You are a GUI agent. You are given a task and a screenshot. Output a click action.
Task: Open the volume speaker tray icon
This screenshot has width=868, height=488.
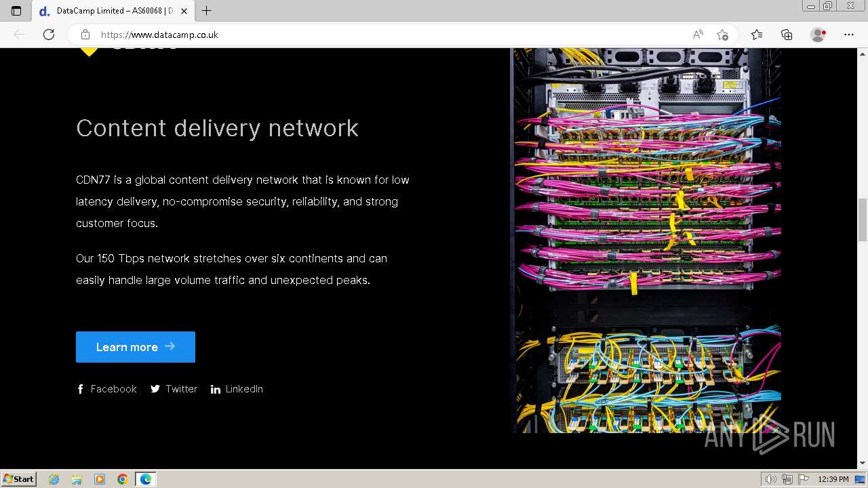tap(770, 479)
